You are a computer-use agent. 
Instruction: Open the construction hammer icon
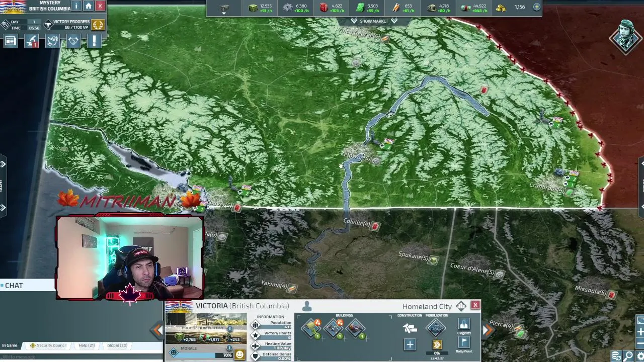410,328
